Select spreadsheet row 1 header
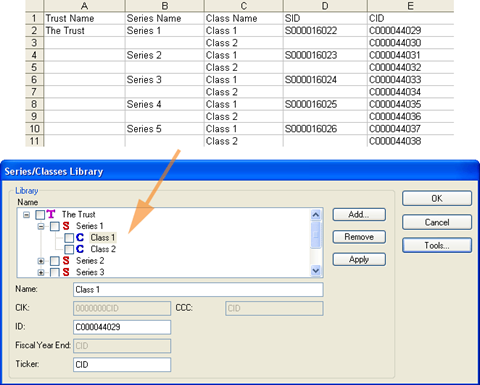This screenshot has width=480, height=385. (x=34, y=18)
